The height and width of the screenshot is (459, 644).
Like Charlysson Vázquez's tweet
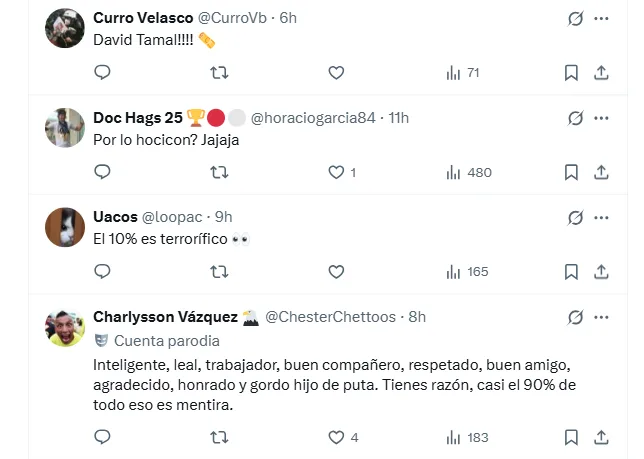[x=336, y=437]
